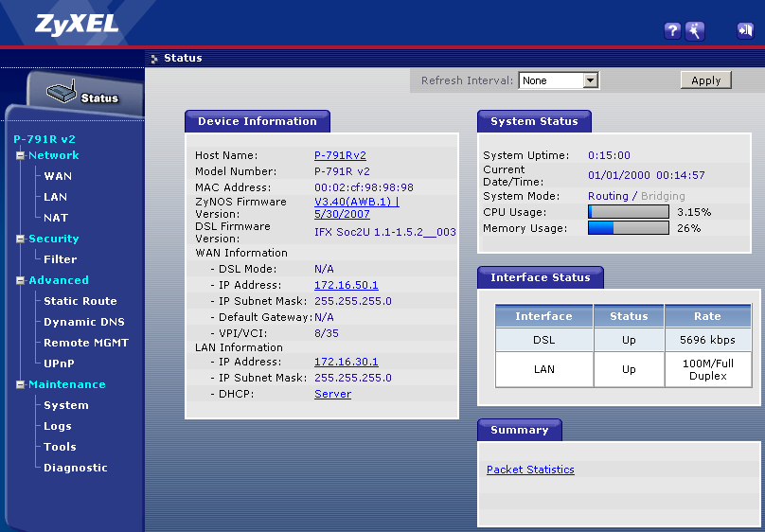Open the NAT settings page
This screenshot has height=532, width=765.
click(56, 218)
